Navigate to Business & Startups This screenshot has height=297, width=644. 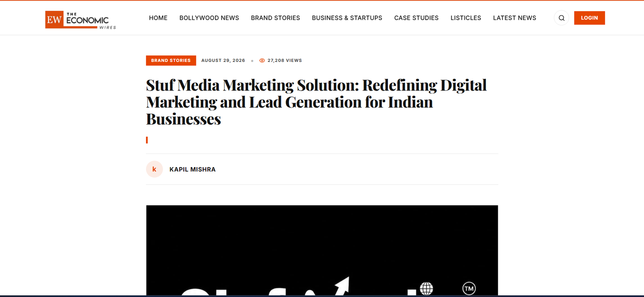[x=347, y=18]
